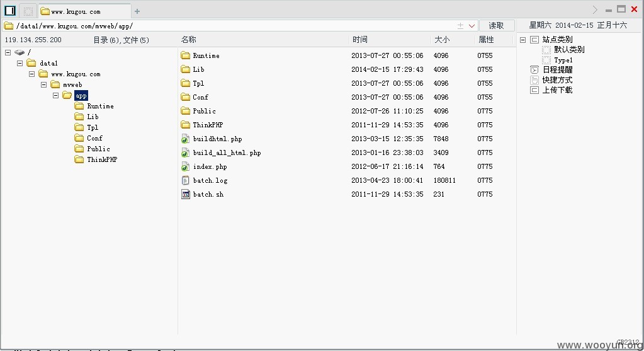Click the folder icon in path bar

[x=9, y=26]
